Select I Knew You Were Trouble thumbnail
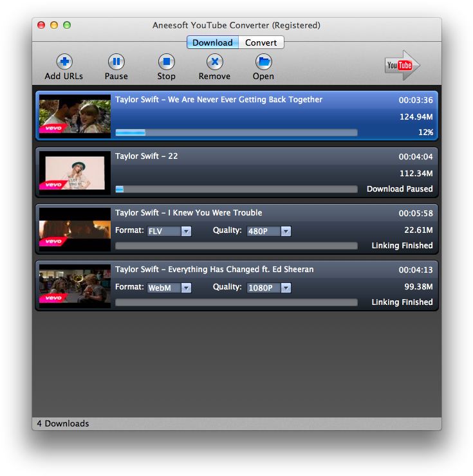The image size is (473, 476). [75, 228]
